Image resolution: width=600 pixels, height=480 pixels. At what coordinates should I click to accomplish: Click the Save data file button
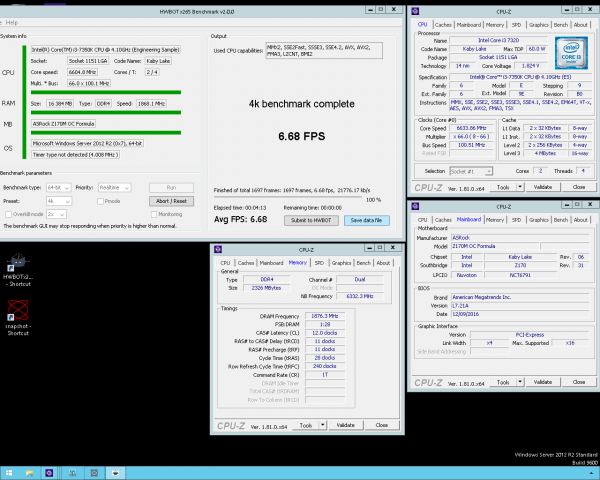click(x=366, y=220)
